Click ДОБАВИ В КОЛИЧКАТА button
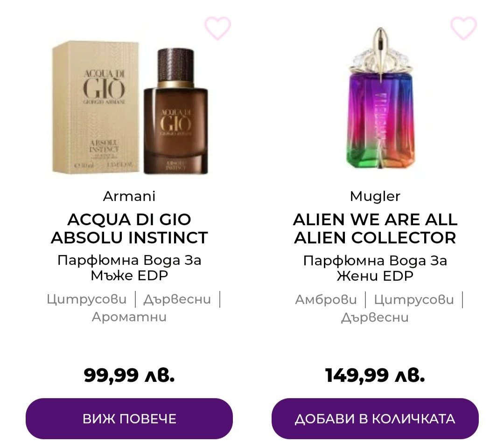This screenshot has height=448, width=504. pyautogui.click(x=375, y=419)
